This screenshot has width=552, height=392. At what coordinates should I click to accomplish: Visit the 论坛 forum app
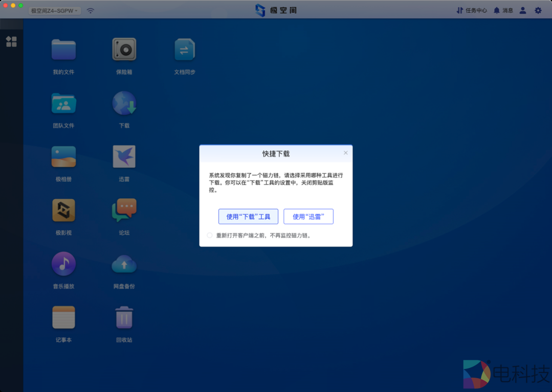point(124,210)
